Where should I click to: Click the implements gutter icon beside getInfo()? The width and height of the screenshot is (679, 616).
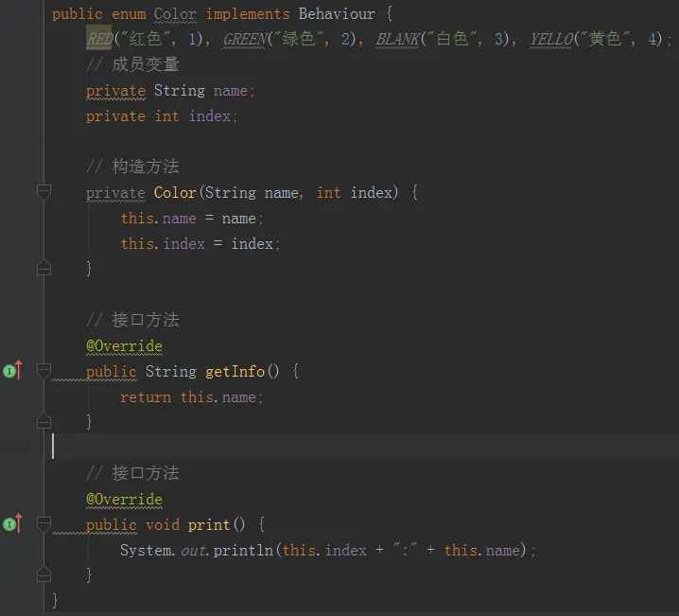pyautogui.click(x=12, y=370)
